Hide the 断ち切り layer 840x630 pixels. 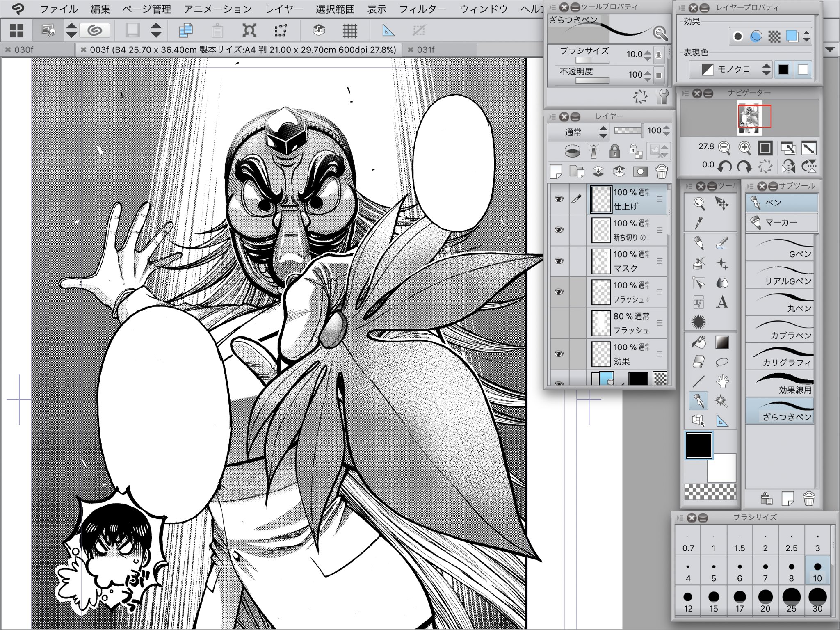(x=559, y=230)
